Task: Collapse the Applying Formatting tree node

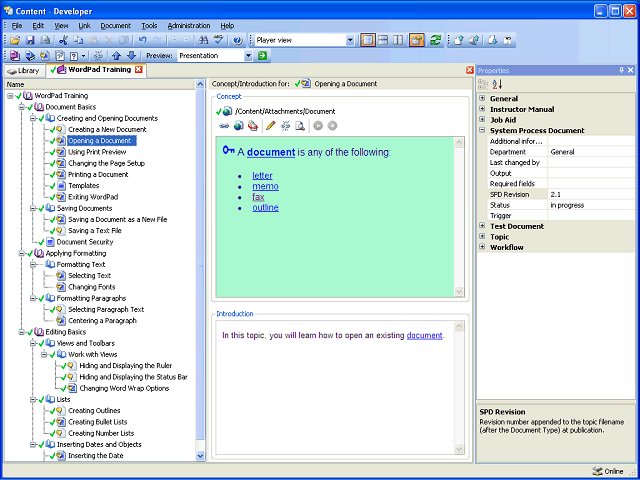Action: [22, 253]
